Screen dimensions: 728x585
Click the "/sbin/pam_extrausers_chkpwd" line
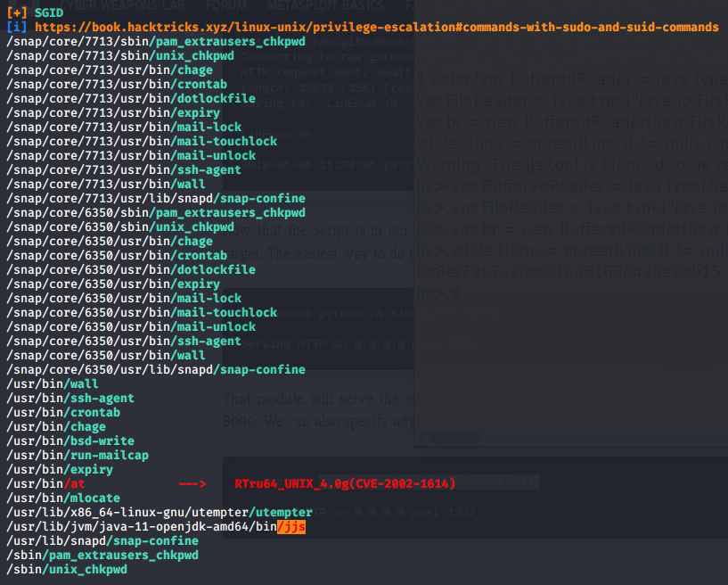(x=102, y=556)
